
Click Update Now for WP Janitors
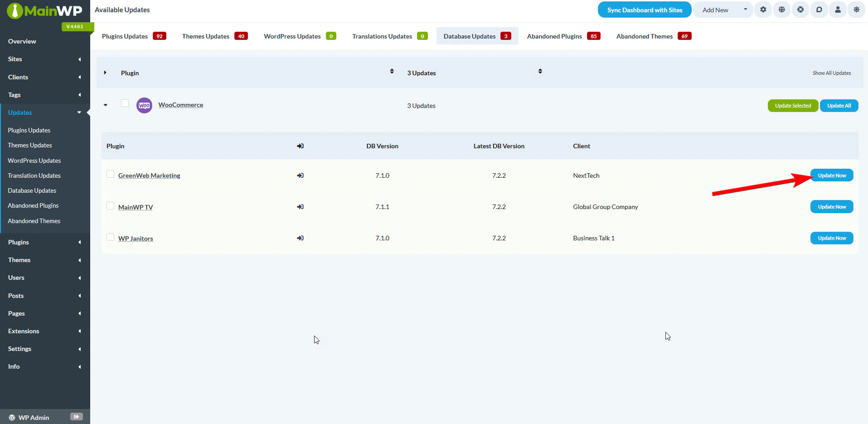click(x=832, y=238)
